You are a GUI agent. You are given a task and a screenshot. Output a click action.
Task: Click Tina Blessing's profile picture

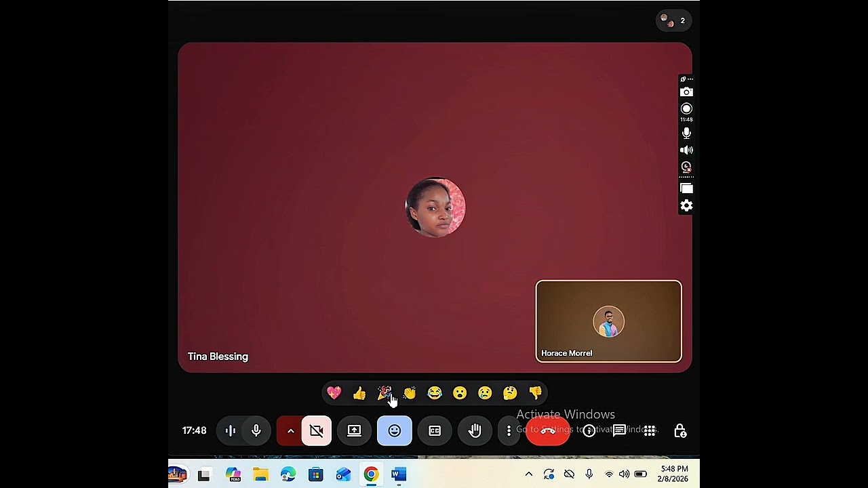[x=435, y=207]
